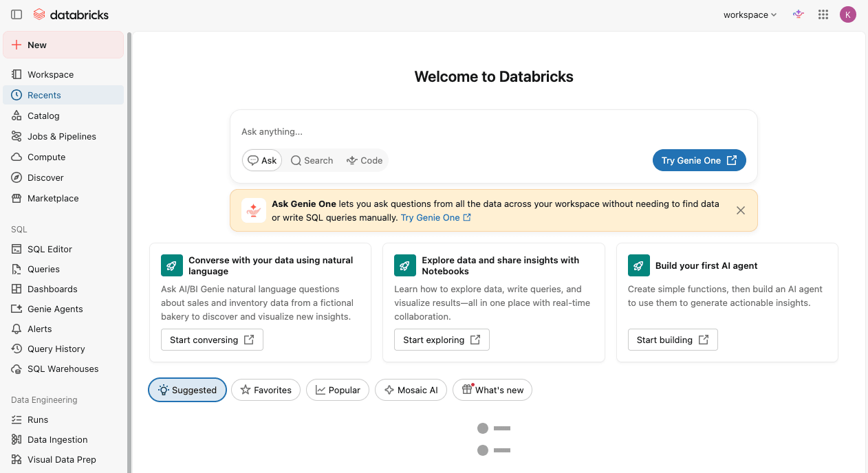Open Data Ingestion in sidebar

tap(63, 439)
